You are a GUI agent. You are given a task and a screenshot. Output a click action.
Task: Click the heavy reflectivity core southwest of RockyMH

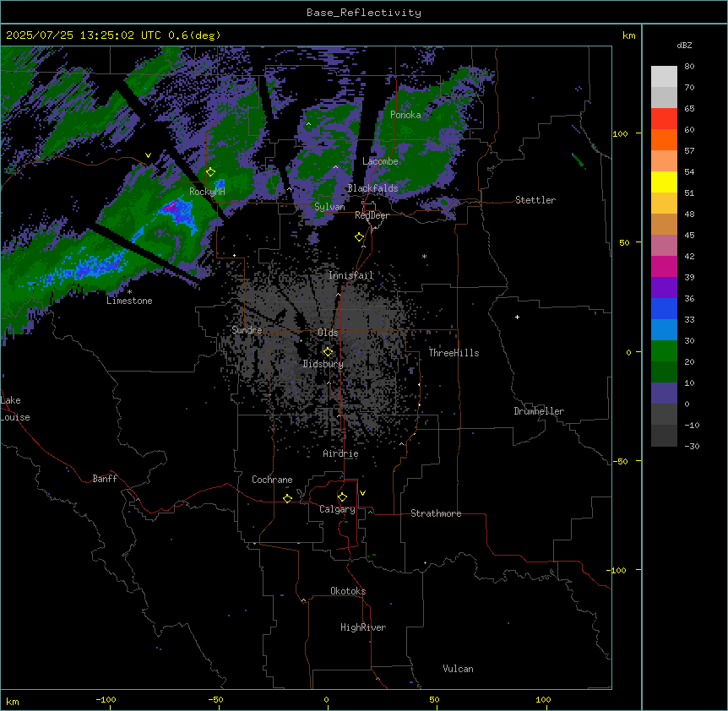click(176, 210)
